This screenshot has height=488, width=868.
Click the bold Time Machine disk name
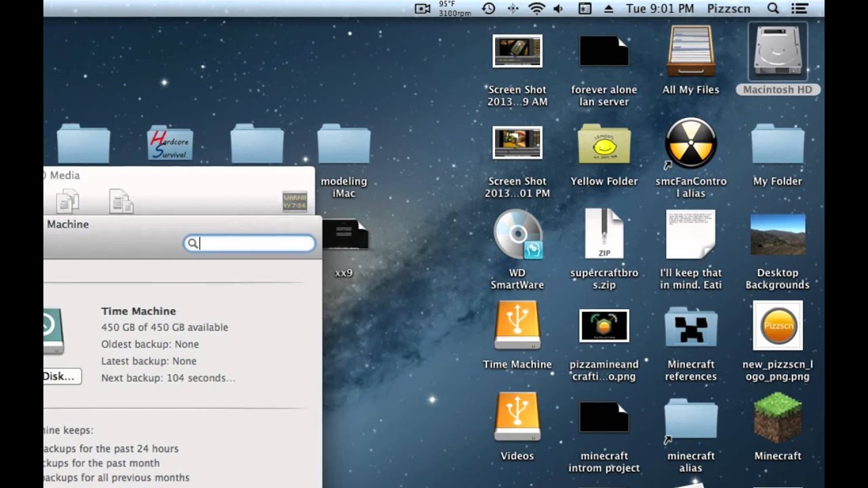[138, 311]
